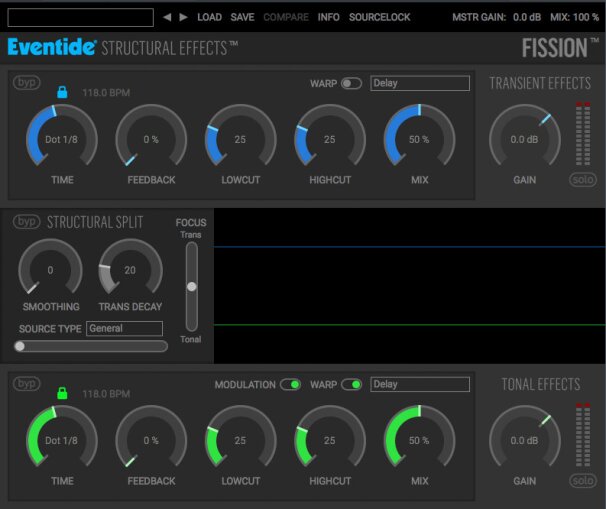Disable the Tonal MODULATION switch
Screen dimensions: 606x509
click(x=290, y=384)
